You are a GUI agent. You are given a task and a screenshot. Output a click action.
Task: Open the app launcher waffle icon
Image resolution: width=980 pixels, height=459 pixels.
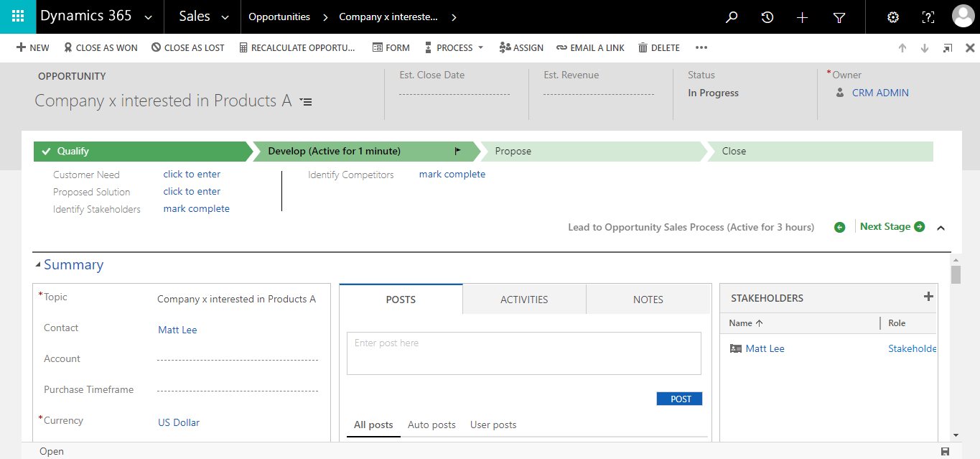(x=18, y=17)
